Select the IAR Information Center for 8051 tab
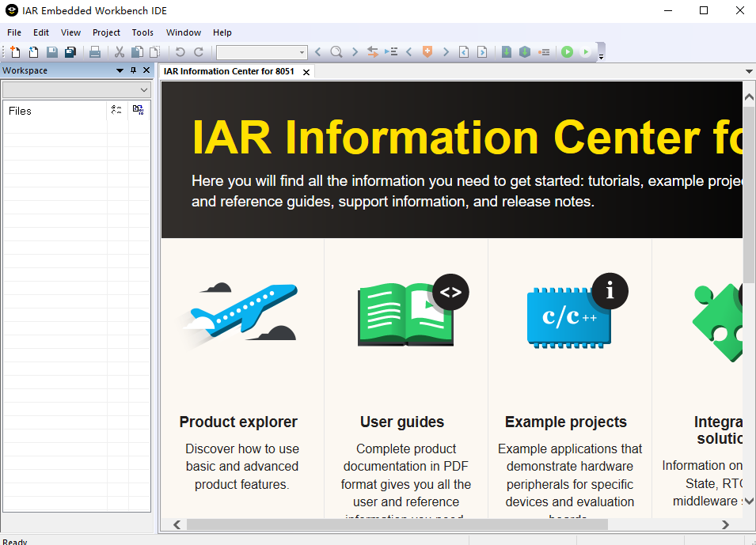Image resolution: width=756 pixels, height=545 pixels. point(229,71)
